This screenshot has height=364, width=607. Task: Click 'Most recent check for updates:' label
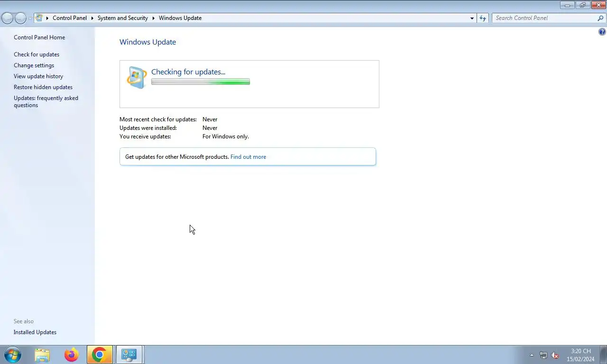point(158,119)
